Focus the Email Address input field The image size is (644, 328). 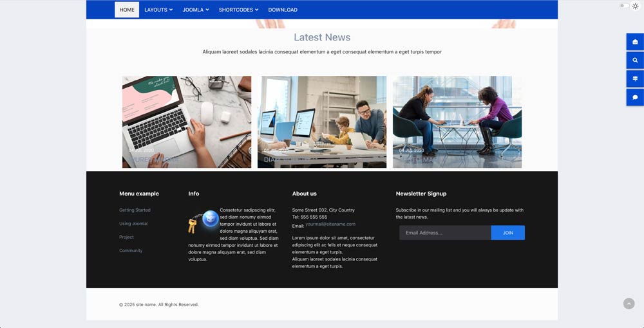point(444,233)
